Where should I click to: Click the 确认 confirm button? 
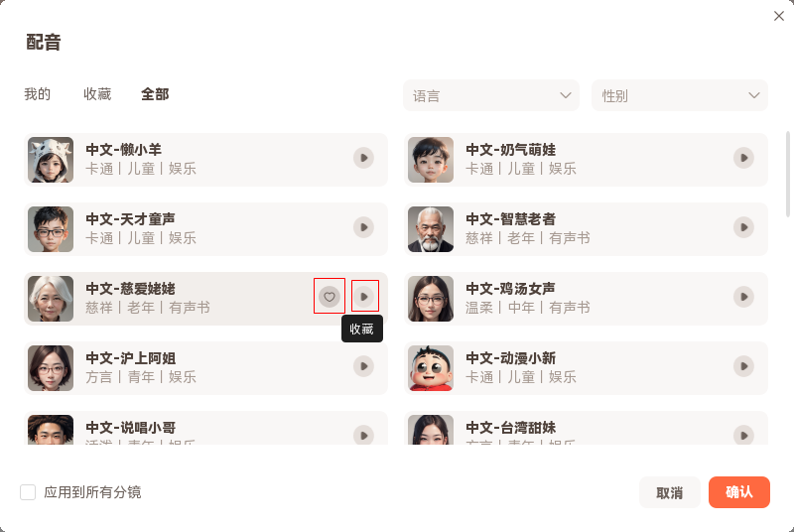(x=739, y=492)
